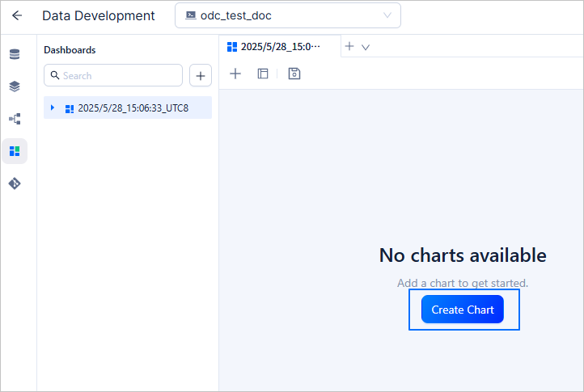
Task: Add a new dashboard with plus button
Action: (x=201, y=76)
